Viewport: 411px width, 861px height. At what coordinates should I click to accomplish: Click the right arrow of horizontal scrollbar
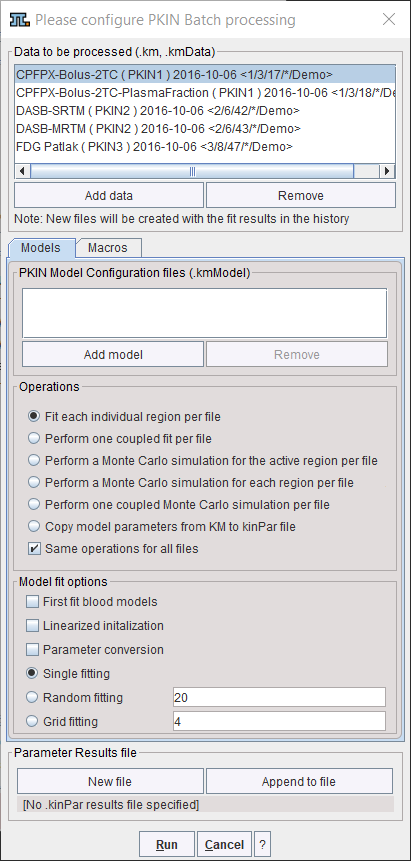[388, 171]
